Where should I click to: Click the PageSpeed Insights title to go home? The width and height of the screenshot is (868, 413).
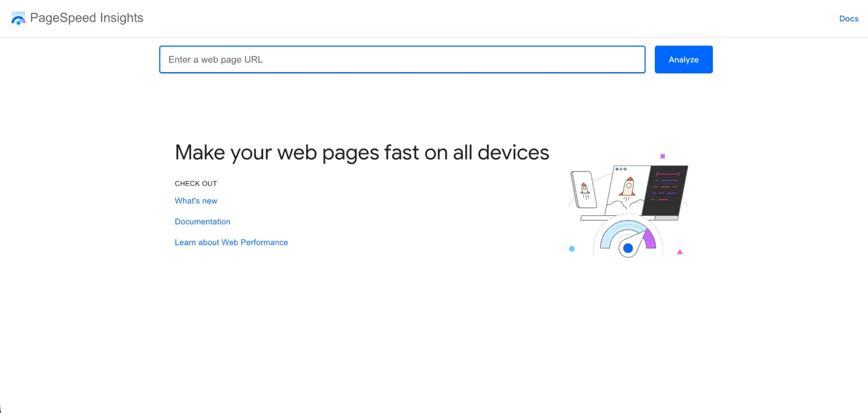[87, 18]
